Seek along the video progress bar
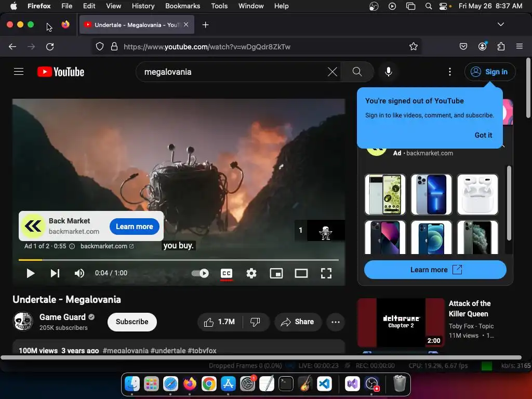532x399 pixels. pos(179,260)
